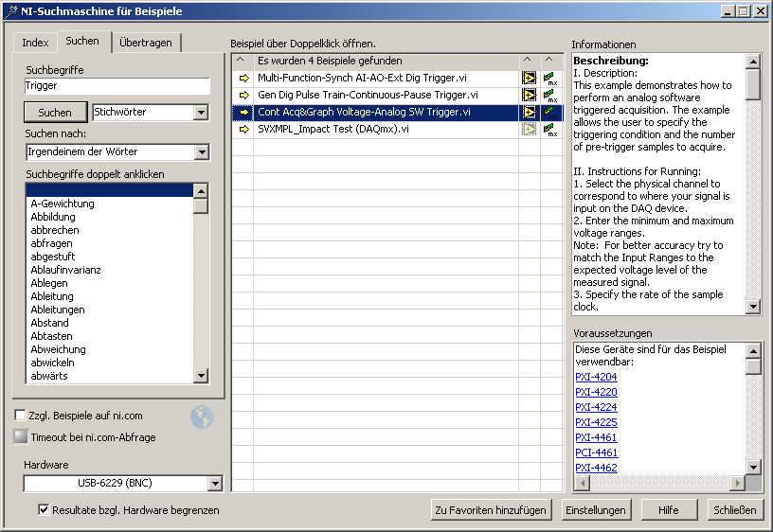
Task: Click DAQmx icon in Cont Acq&Graph row
Action: click(x=550, y=113)
